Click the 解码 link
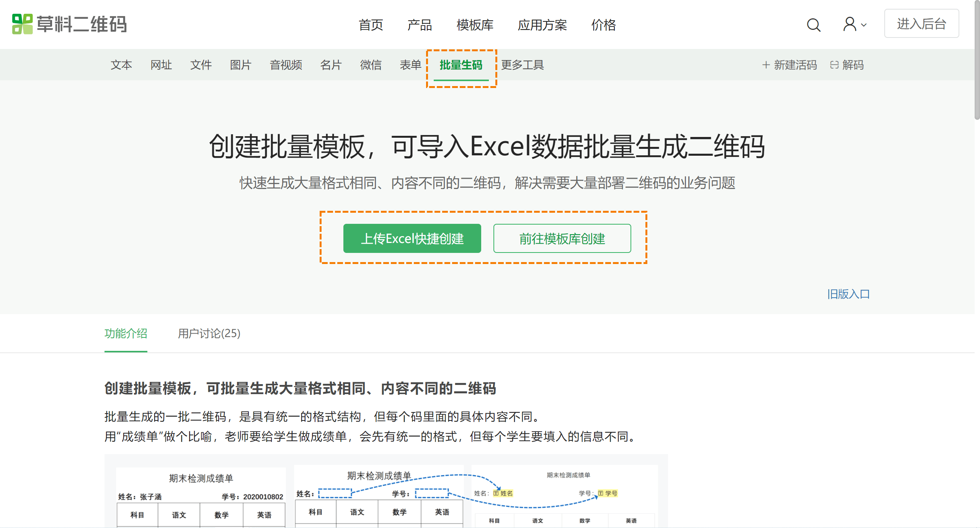This screenshot has width=980, height=528. pyautogui.click(x=847, y=65)
